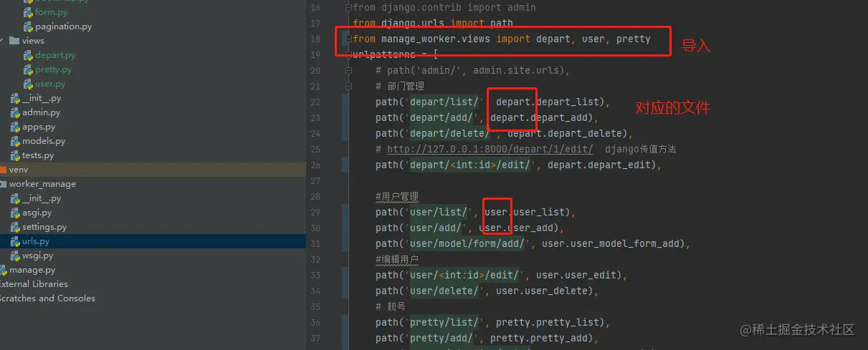
Task: Click the models.py Python file icon
Action: pyautogui.click(x=15, y=141)
